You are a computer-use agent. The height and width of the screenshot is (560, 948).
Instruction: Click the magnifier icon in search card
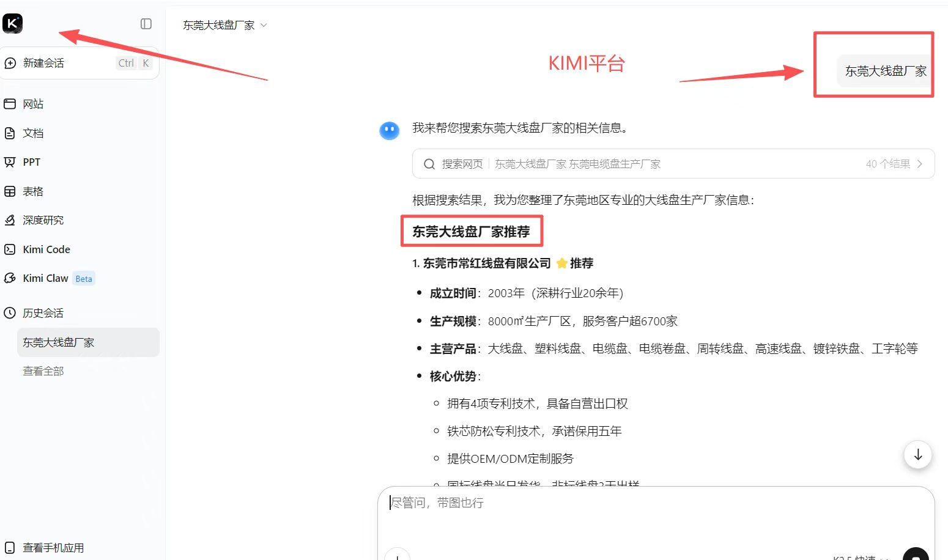(429, 164)
